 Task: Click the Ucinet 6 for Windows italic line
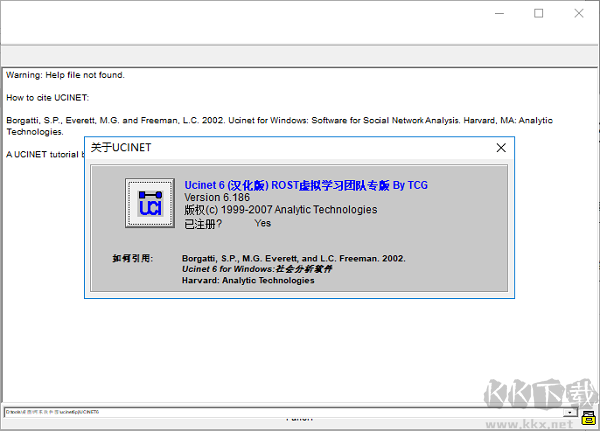click(x=257, y=269)
